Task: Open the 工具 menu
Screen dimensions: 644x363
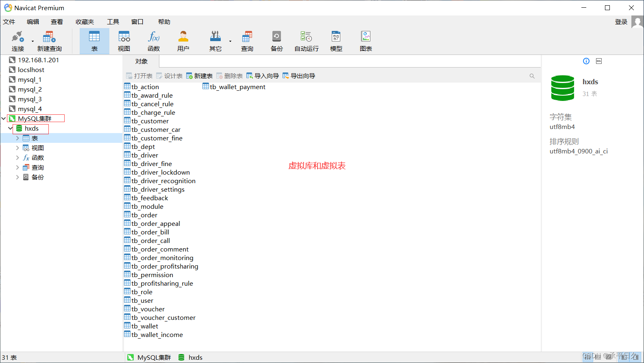Action: 113,22
